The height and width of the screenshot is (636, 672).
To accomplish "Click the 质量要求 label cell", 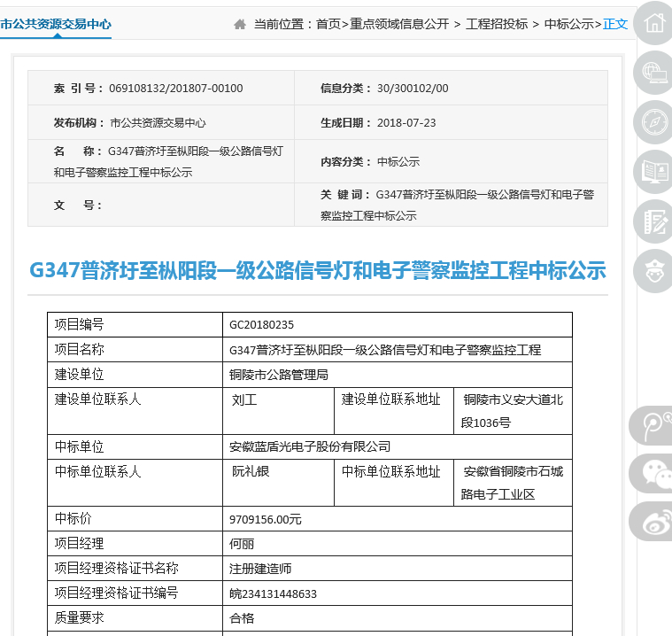I will coord(135,618).
